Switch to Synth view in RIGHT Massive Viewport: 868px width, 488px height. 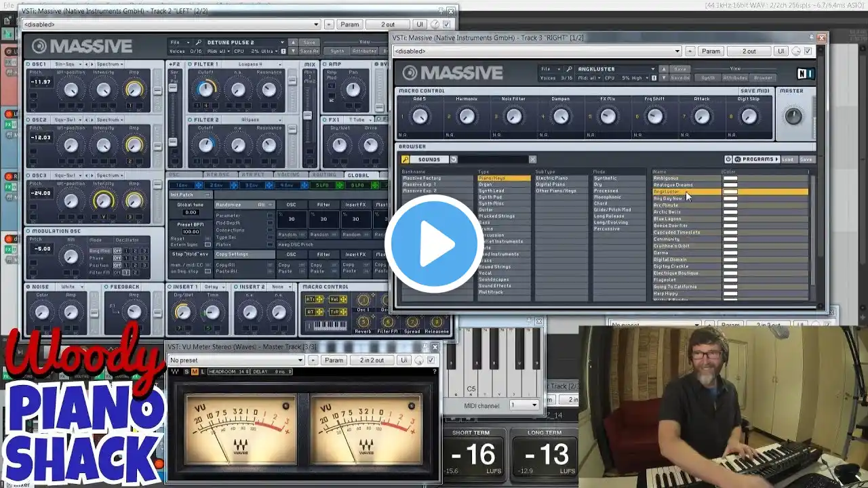[x=708, y=78]
